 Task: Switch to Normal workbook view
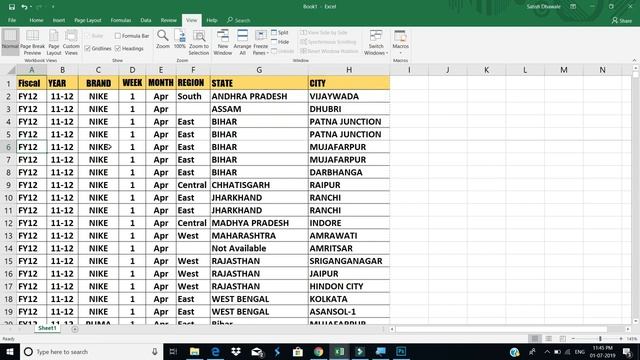[10, 42]
